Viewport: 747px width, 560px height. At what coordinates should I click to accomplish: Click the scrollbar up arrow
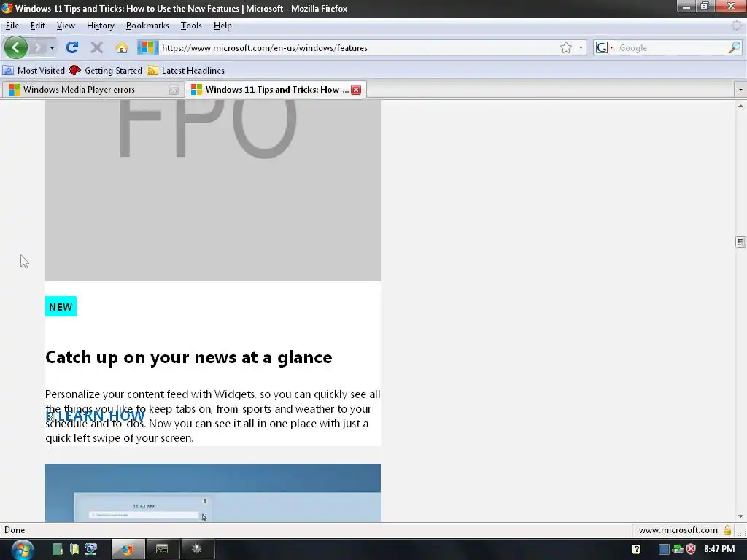click(x=740, y=106)
